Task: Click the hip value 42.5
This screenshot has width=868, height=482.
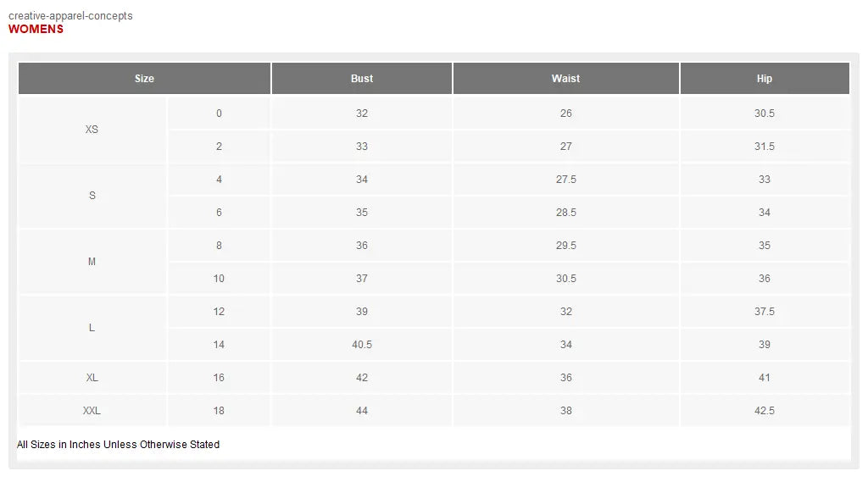Action: click(765, 411)
